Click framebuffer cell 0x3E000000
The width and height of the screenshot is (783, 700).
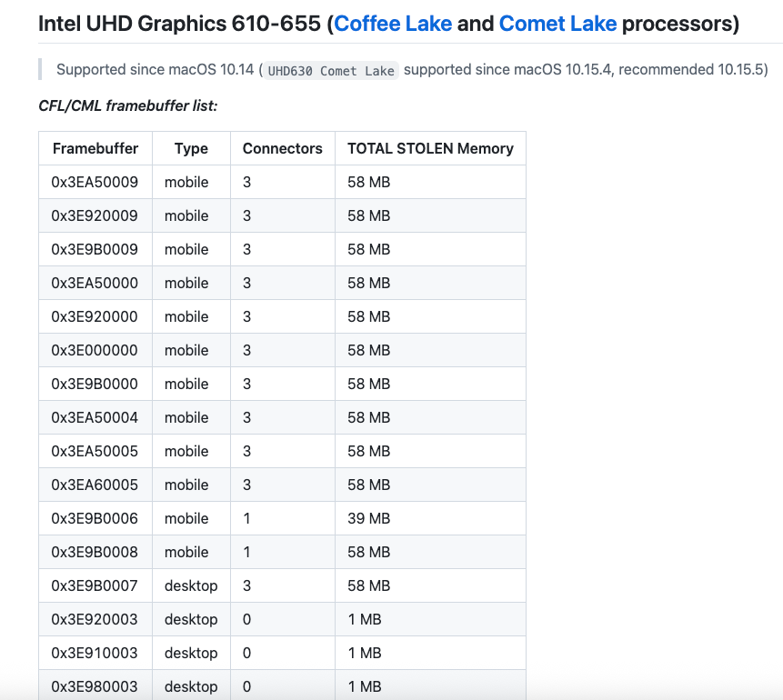click(95, 350)
